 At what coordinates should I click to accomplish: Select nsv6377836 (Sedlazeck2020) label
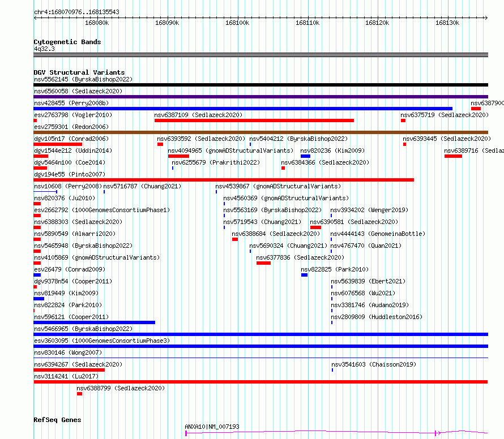[x=300, y=257]
